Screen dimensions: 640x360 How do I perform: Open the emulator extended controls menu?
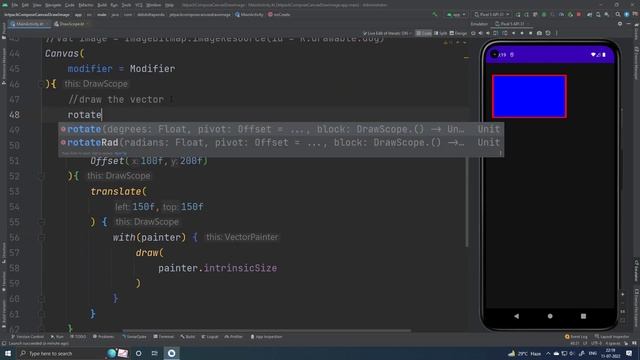(x=556, y=33)
